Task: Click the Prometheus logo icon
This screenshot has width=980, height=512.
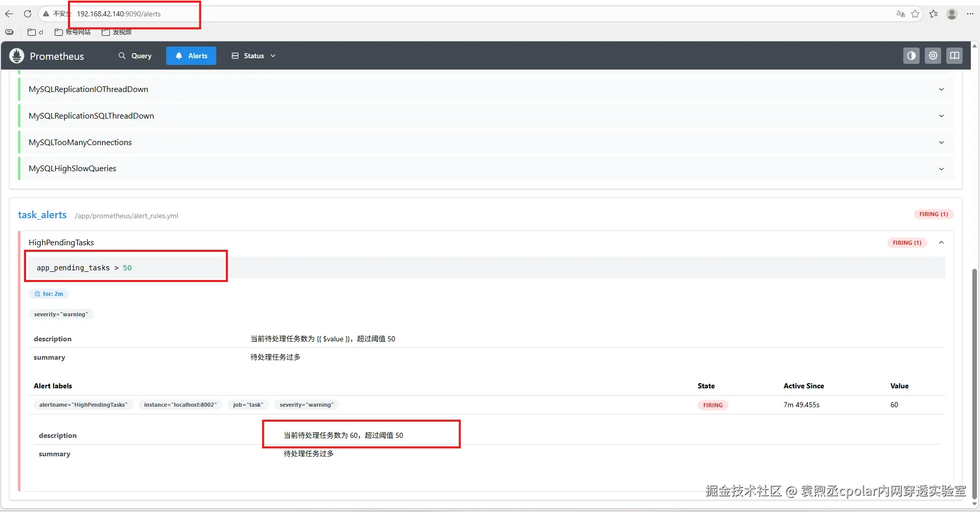Action: 17,56
